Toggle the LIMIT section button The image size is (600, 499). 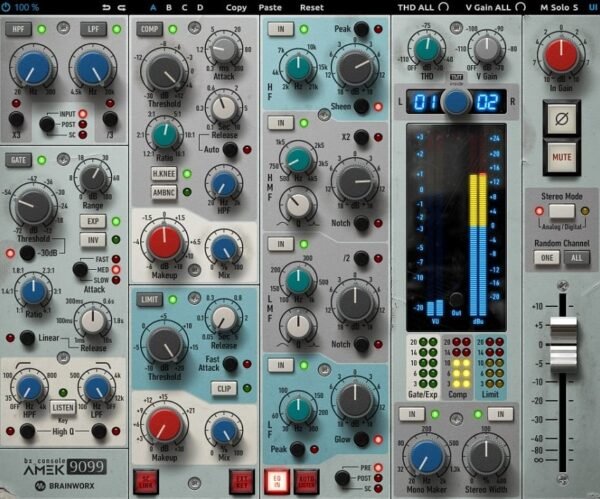pos(149,300)
